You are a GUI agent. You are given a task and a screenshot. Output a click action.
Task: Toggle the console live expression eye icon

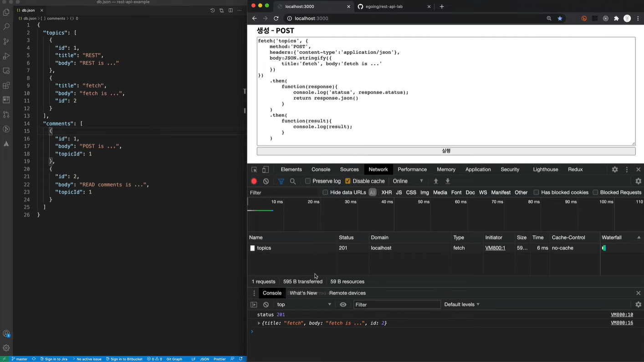pyautogui.click(x=343, y=305)
